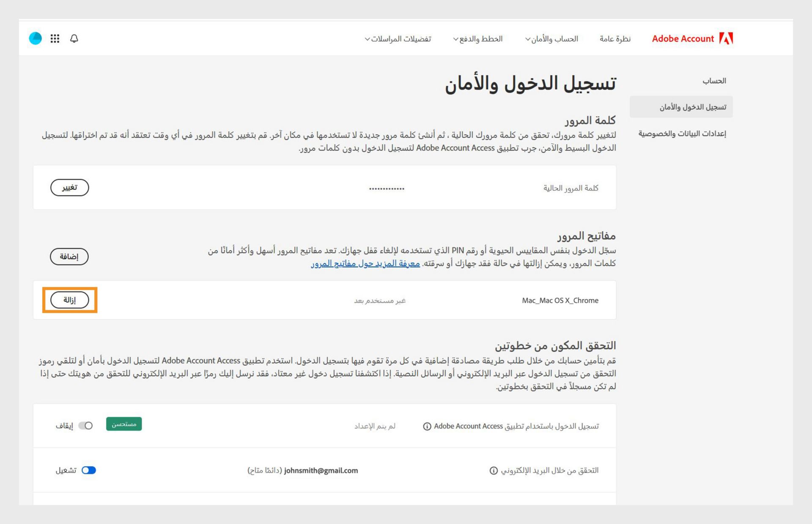Screen dimensions: 812x524
Task: Click info icon beside Adobe Account Access sign-in
Action: [427, 426]
